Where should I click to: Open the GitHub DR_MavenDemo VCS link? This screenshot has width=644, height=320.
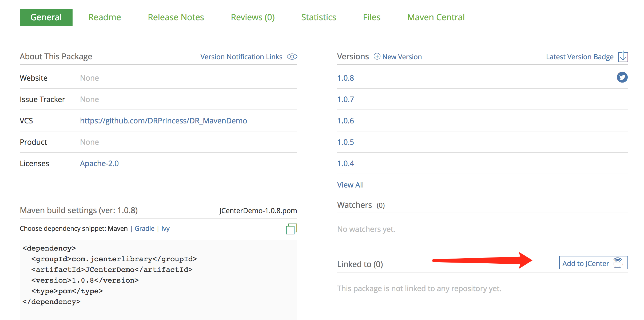(x=163, y=121)
